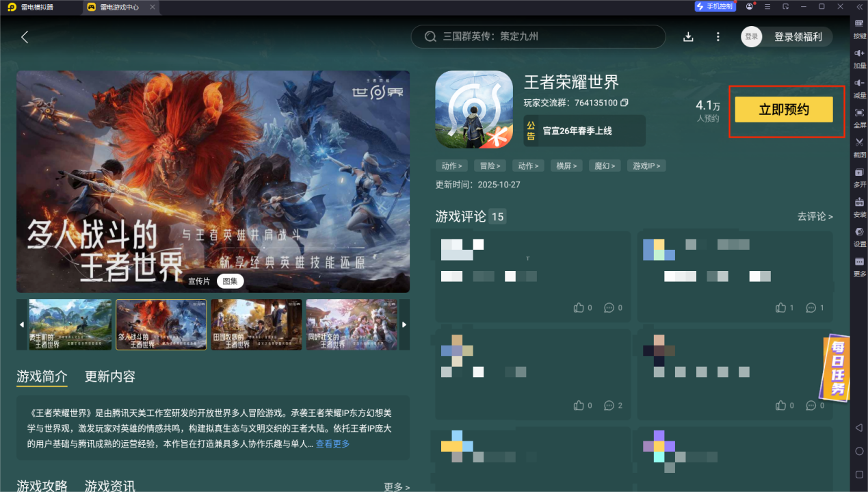Select thumbnail 同好社交的王者世界
Screen dimensions: 868x492
click(x=352, y=324)
